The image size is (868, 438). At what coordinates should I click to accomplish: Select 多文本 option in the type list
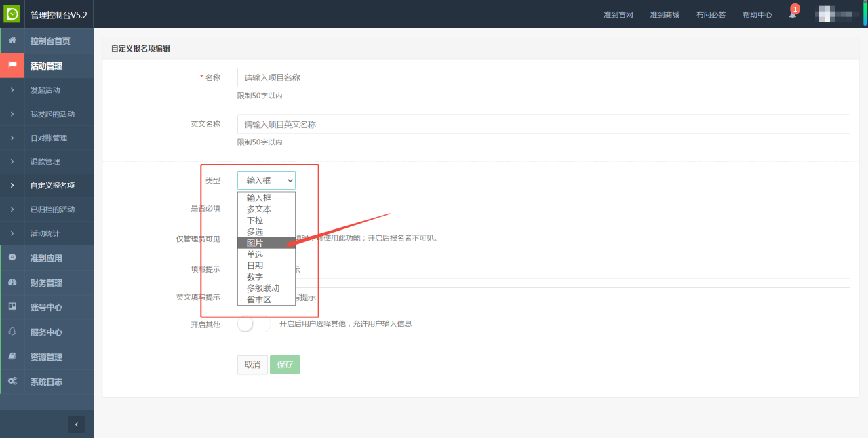pyautogui.click(x=267, y=210)
